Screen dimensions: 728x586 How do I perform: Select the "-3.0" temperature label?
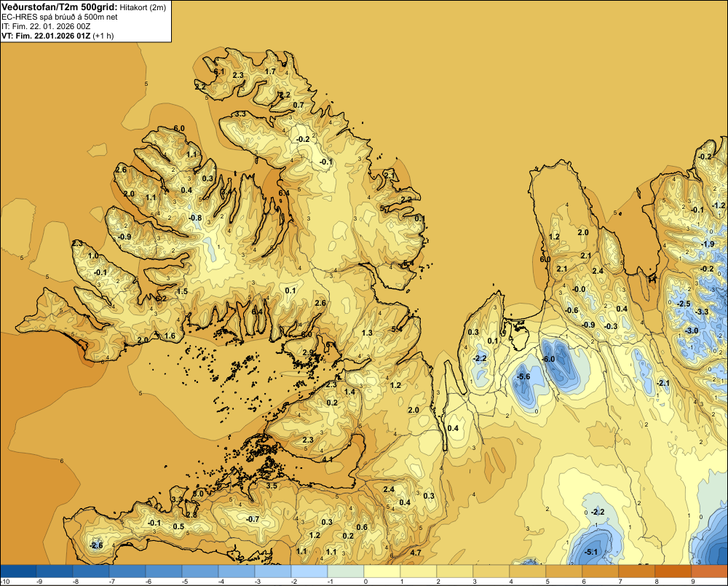(x=692, y=330)
